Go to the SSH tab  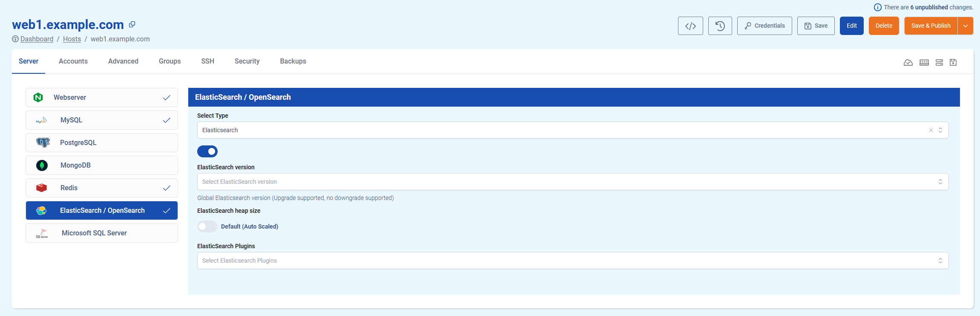pyautogui.click(x=208, y=61)
